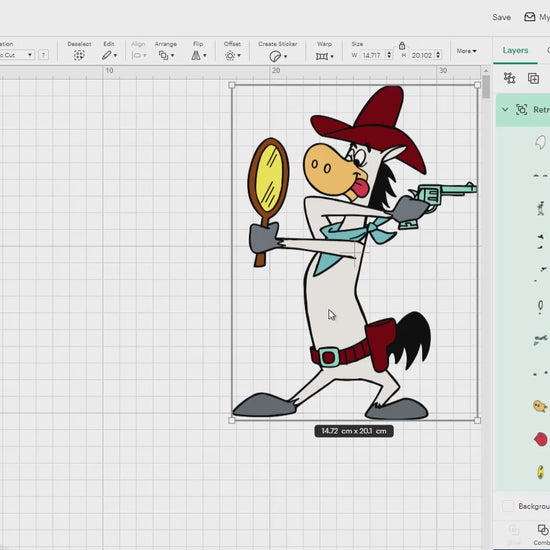
Task: Click the Deselect icon
Action: (x=79, y=55)
